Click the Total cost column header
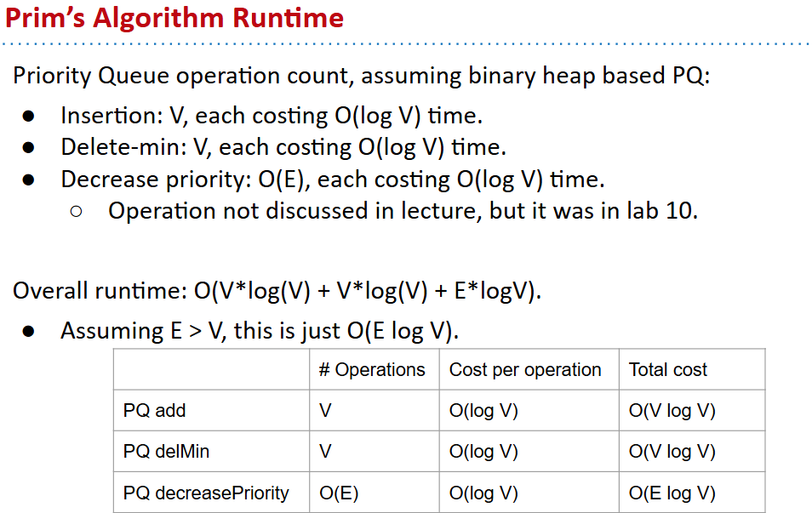The width and height of the screenshot is (812, 513). coord(668,370)
